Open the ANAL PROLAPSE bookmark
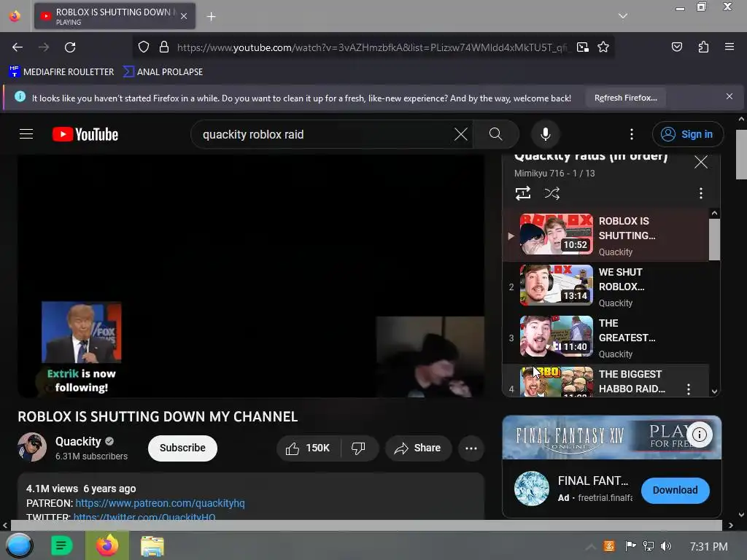The image size is (747, 560). 163,72
